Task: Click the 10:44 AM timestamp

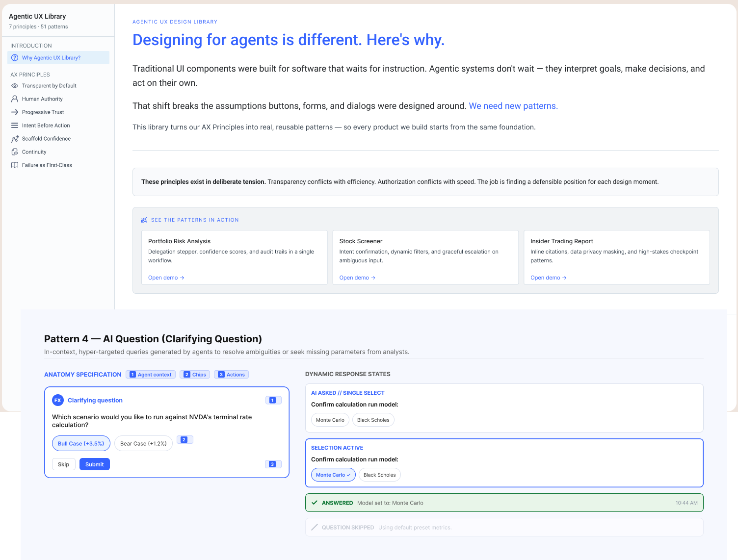Action: pyautogui.click(x=686, y=503)
